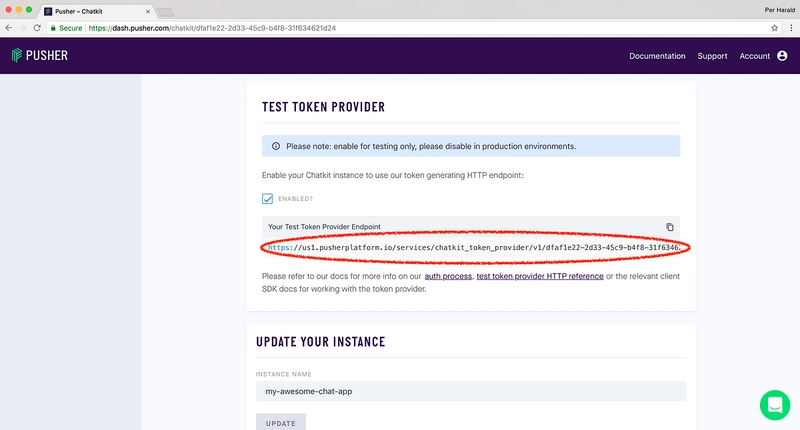Viewport: 800px width, 430px height.
Task: Click the test token provider endpoint URL
Action: click(474, 247)
